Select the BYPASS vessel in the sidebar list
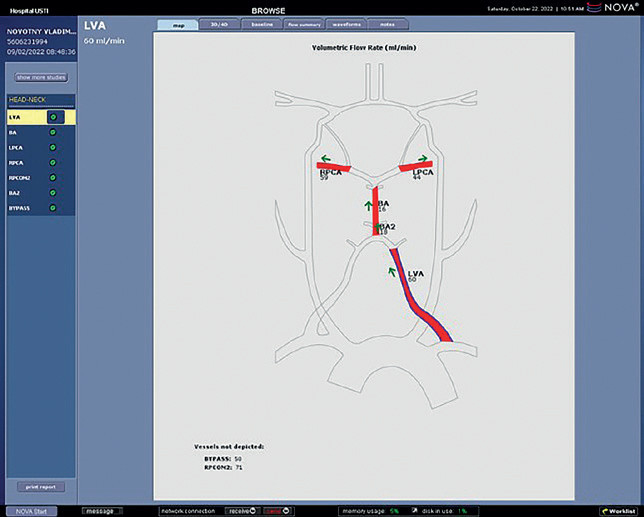 [20, 208]
